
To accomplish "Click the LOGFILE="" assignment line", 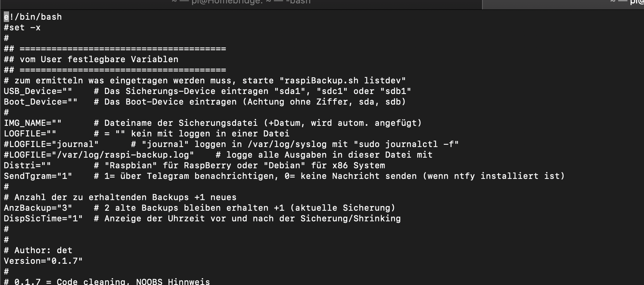I will (x=30, y=134).
